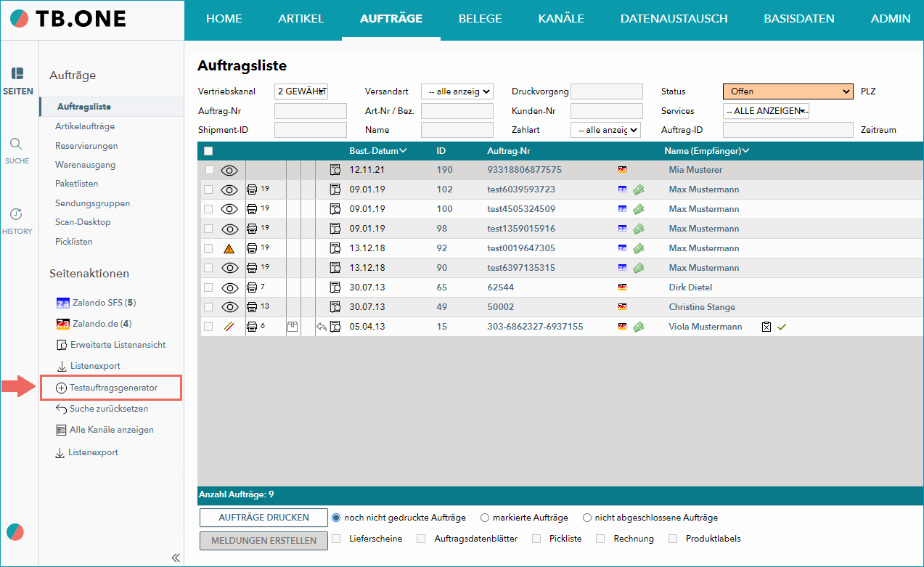Click the green checkmark in Viola Mustermann row

click(x=782, y=327)
